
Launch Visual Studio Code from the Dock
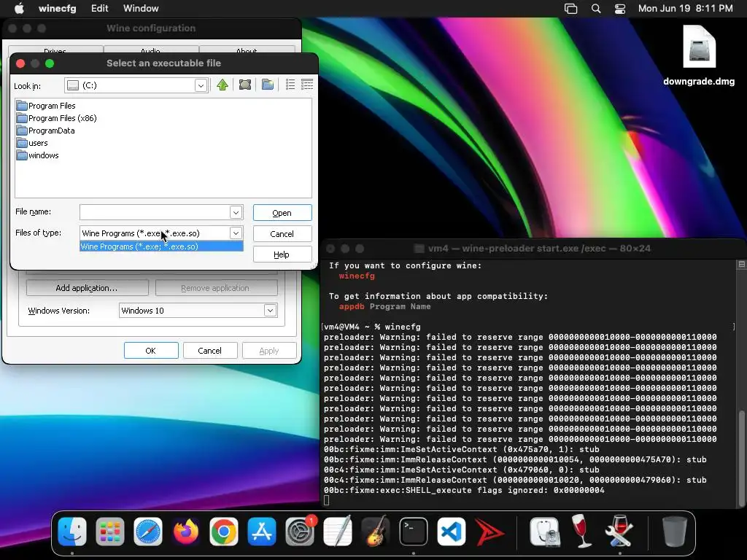[x=451, y=532]
